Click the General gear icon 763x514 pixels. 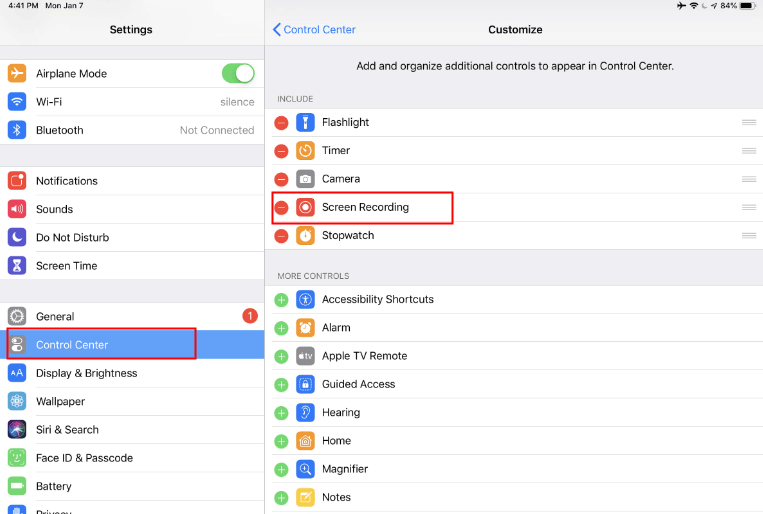[17, 316]
